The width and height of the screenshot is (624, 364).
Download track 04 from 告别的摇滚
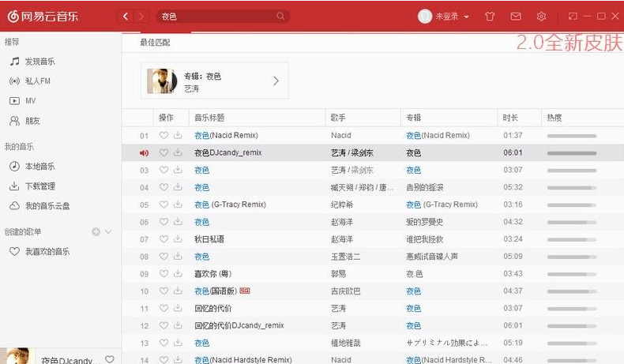[178, 187]
